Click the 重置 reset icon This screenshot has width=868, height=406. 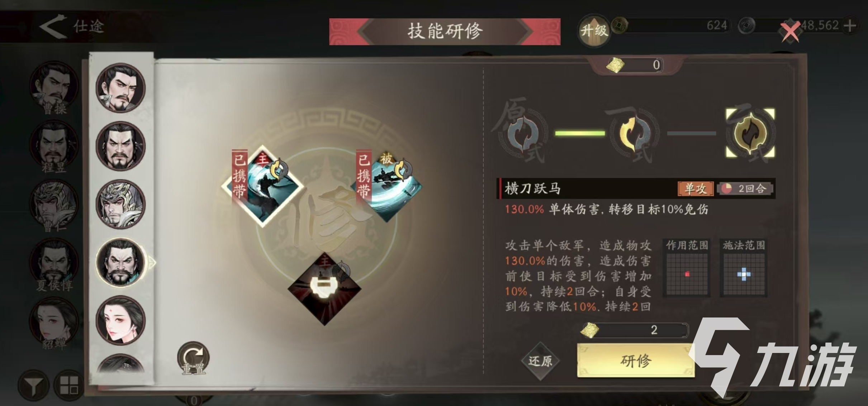(x=193, y=358)
